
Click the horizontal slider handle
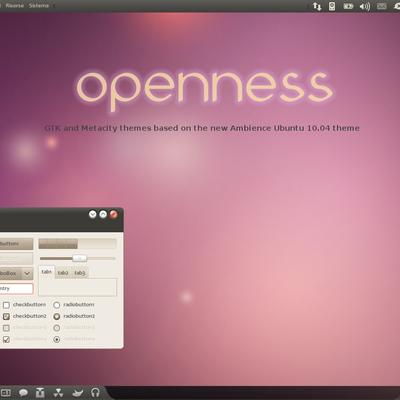click(x=79, y=258)
